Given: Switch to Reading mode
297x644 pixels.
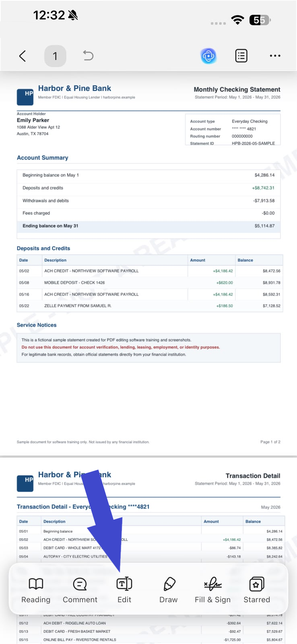Looking at the screenshot, I should point(36,590).
